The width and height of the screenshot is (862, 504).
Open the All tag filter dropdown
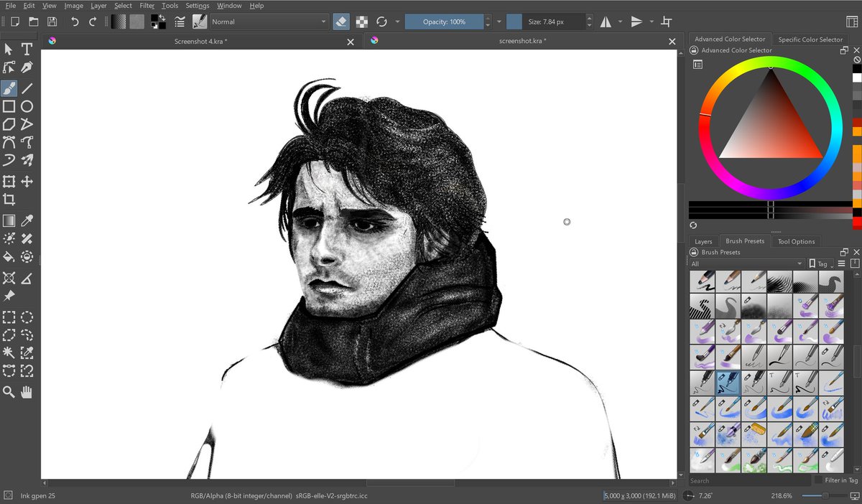[746, 263]
